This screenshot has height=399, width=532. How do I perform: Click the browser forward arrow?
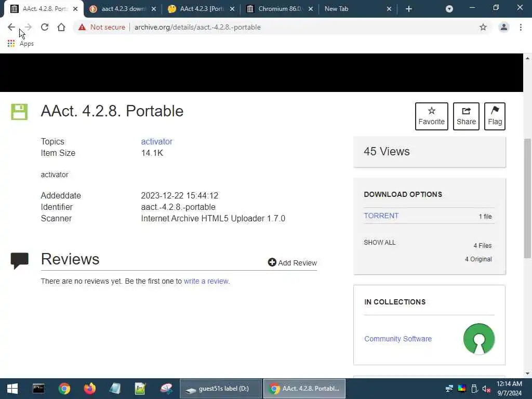[28, 27]
